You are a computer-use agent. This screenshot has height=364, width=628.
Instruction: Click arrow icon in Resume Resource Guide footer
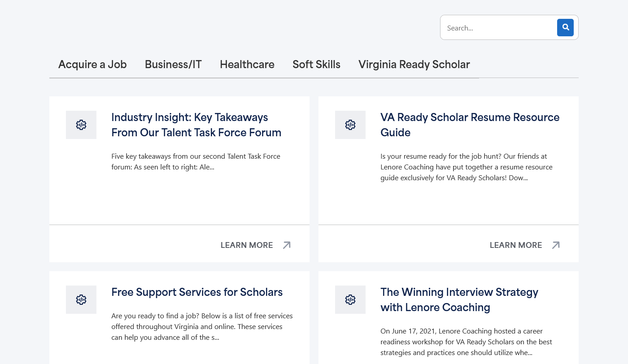tap(556, 245)
